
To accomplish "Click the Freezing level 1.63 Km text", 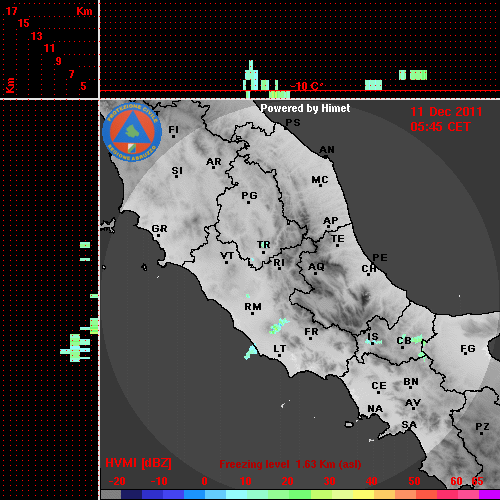I will 290,464.
